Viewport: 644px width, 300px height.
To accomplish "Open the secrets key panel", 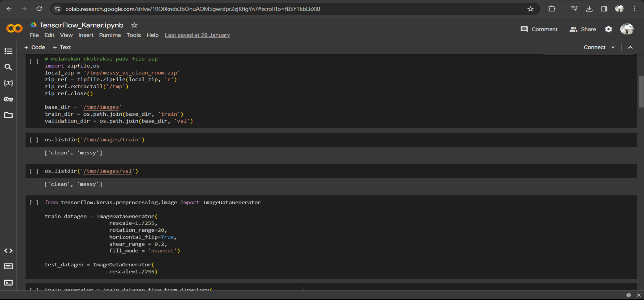I will pyautogui.click(x=8, y=99).
